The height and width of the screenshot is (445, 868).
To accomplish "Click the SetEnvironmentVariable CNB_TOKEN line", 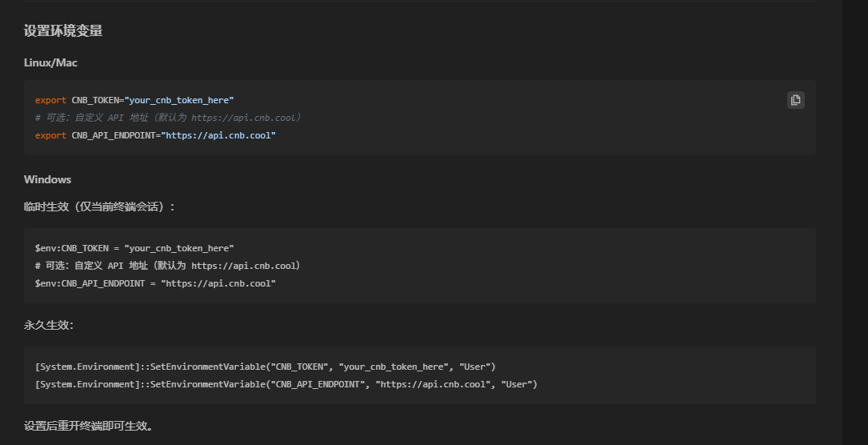I will click(265, 367).
